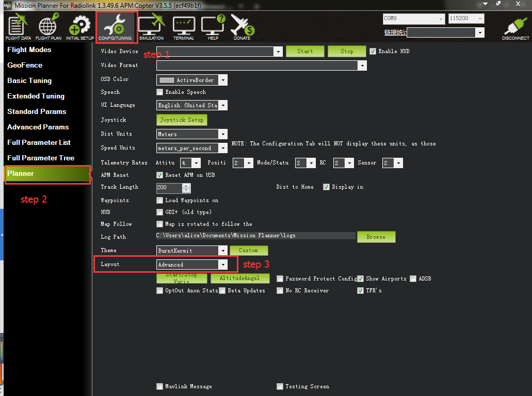Go to Initial Setup
The width and height of the screenshot is (532, 396).
point(79,27)
